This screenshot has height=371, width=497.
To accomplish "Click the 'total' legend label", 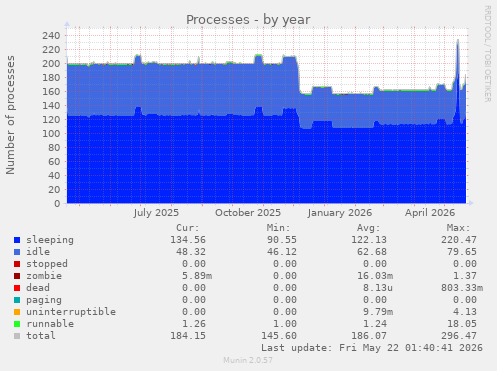I will 41,336.
